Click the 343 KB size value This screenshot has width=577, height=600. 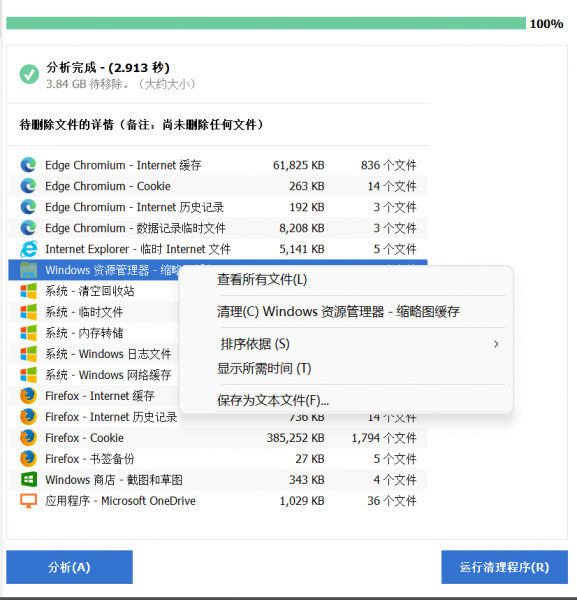coord(306,479)
